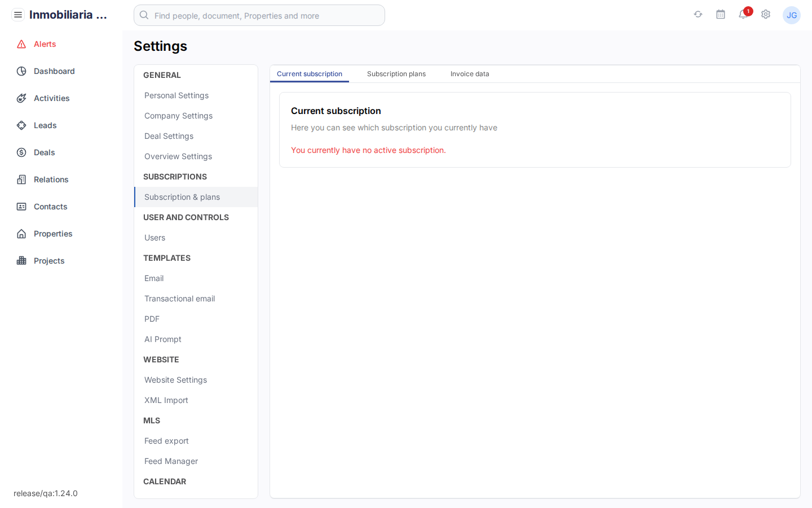This screenshot has width=812, height=508.
Task: Open the notifications bell
Action: [743, 15]
